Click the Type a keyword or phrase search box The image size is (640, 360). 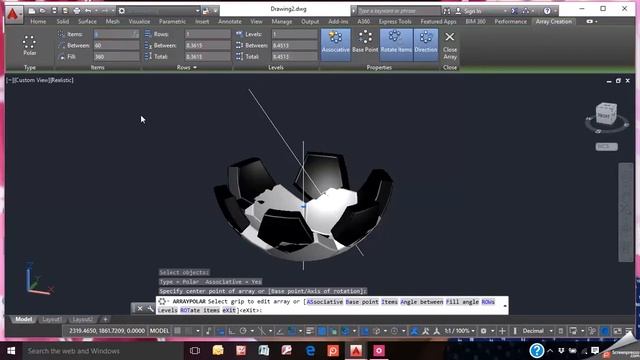pos(399,11)
